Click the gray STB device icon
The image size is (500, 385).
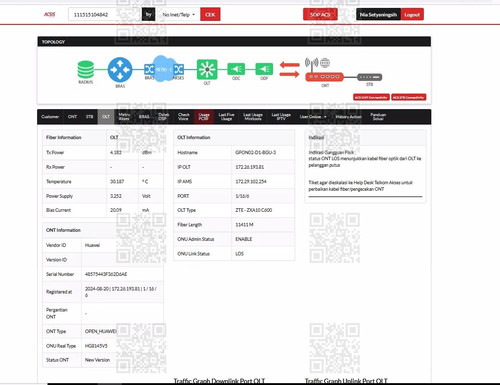[369, 77]
